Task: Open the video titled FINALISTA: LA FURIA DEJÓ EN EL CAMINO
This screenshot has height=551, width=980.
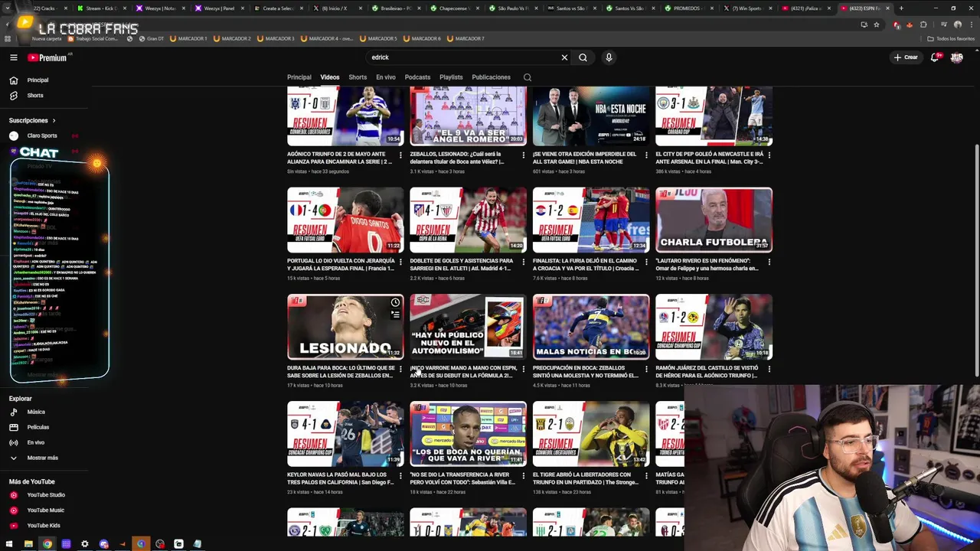Action: point(586,265)
